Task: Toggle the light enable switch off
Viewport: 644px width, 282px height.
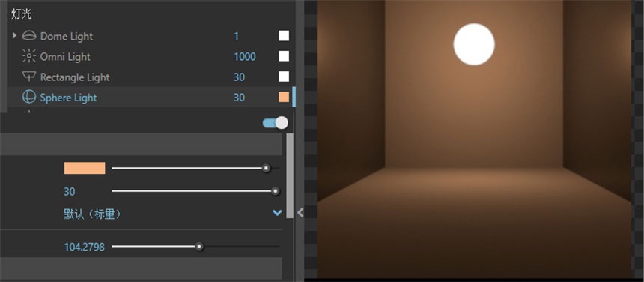Action: 275,122
